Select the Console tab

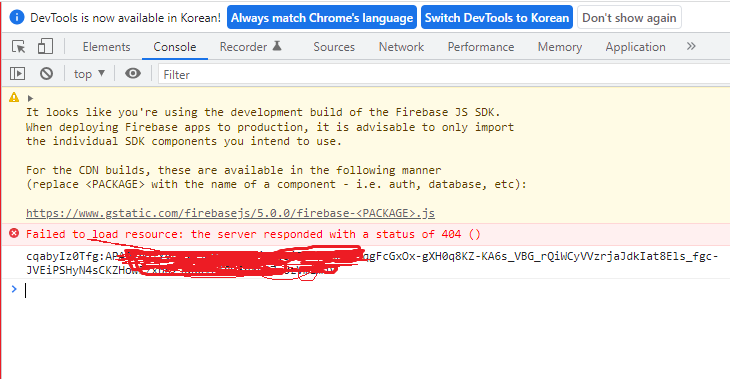[175, 47]
